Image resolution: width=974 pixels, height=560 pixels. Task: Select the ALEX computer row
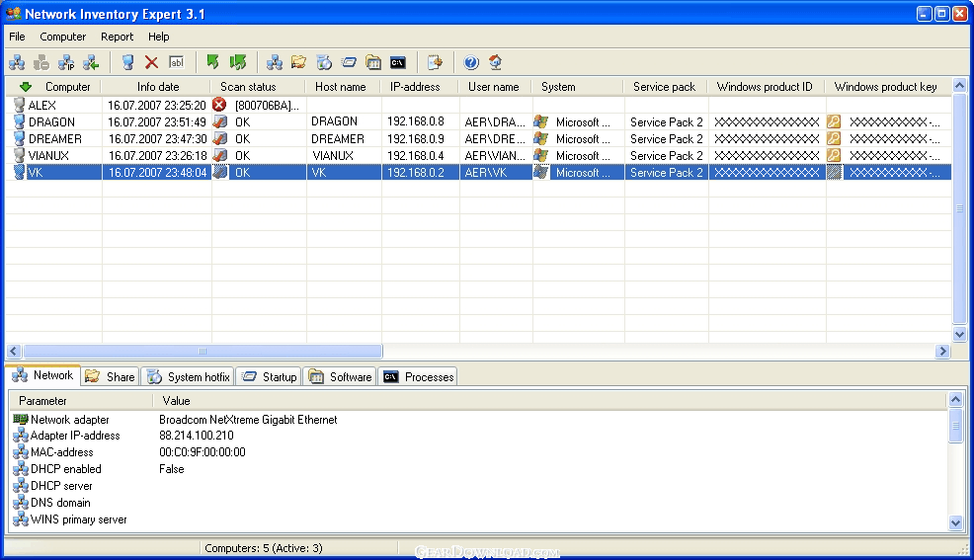pos(478,105)
